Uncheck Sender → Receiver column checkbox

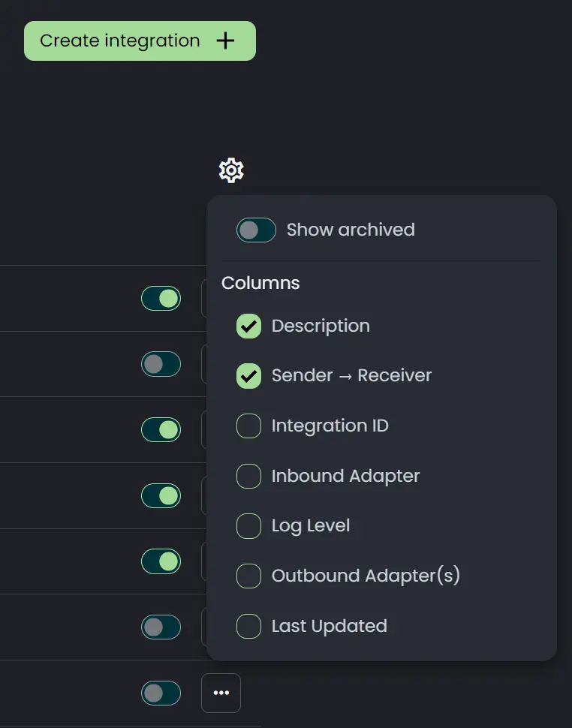[x=249, y=375]
